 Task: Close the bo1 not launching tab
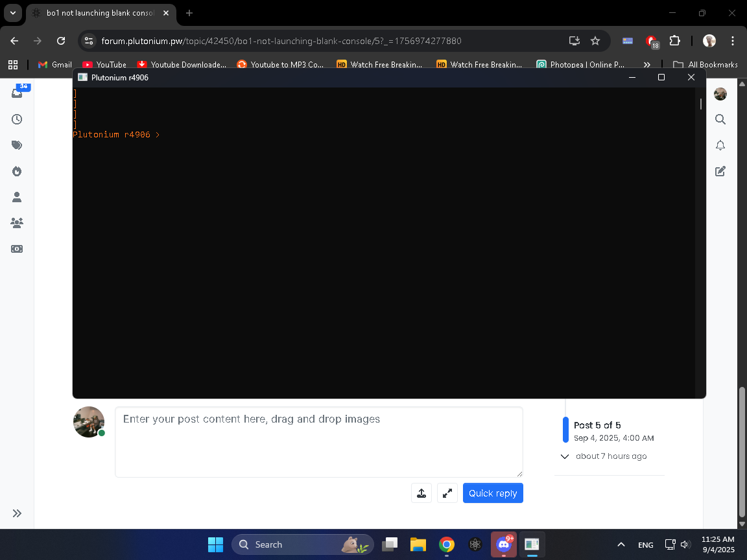166,14
